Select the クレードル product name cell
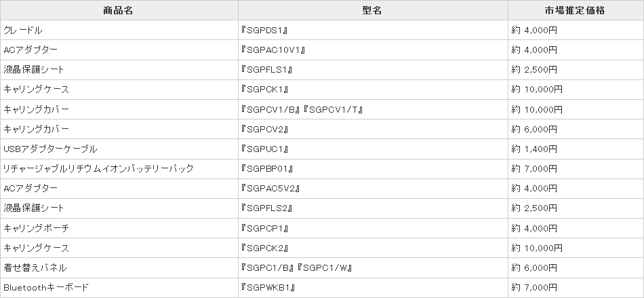Screen dimensions: 644x298 (23, 31)
